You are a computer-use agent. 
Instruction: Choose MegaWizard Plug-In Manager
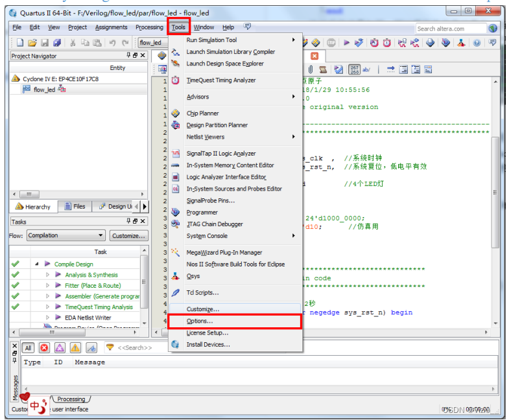(x=235, y=253)
